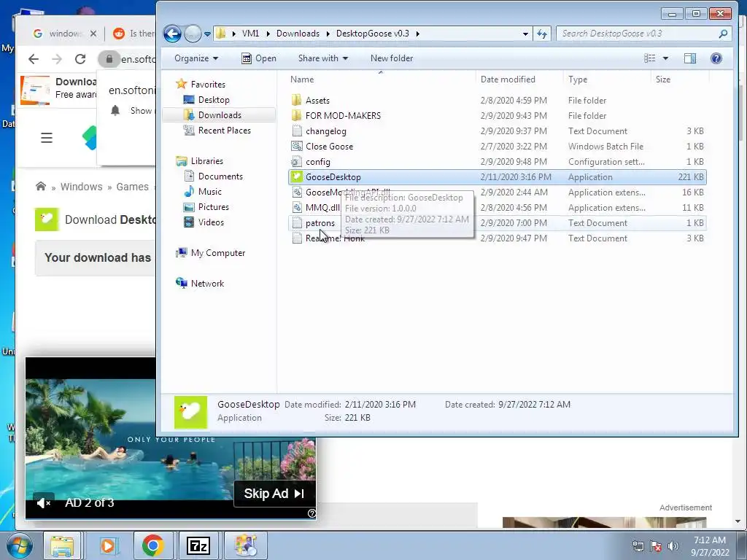The height and width of the screenshot is (560, 747).
Task: Open the Windows Start menu
Action: (x=18, y=545)
